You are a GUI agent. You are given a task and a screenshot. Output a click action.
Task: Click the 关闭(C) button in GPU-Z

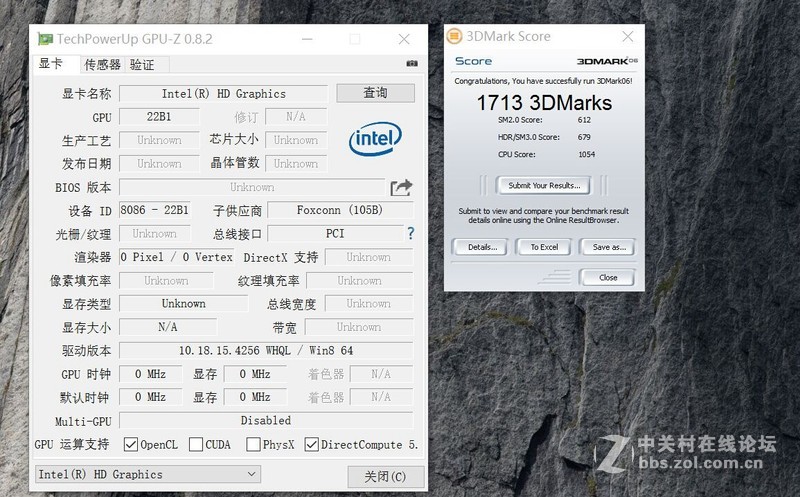click(385, 476)
